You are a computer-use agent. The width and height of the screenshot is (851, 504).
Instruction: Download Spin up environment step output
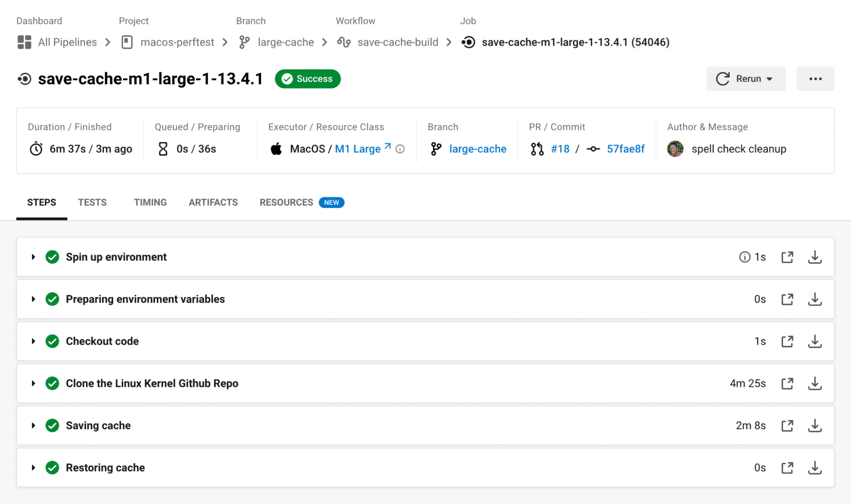coord(814,257)
